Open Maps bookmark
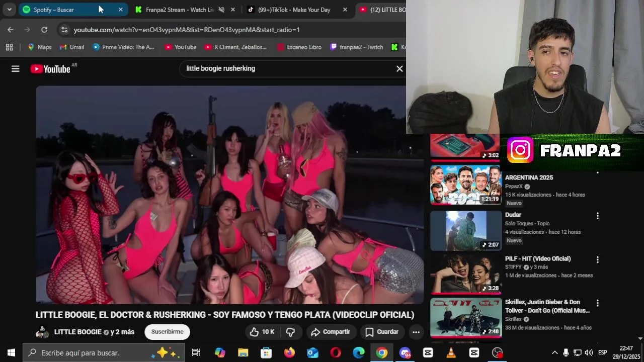Image resolution: width=644 pixels, height=362 pixels. [x=40, y=47]
